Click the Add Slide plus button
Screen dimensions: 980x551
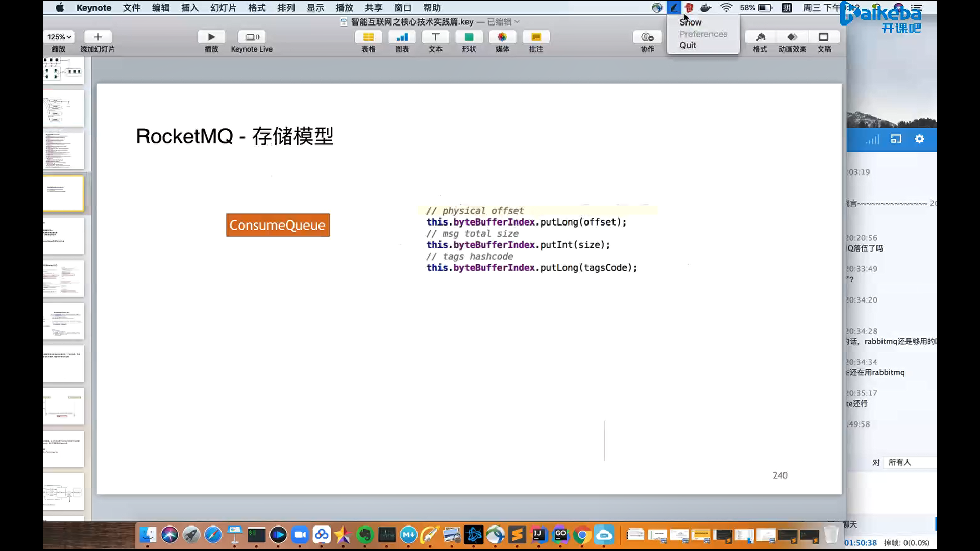(98, 37)
